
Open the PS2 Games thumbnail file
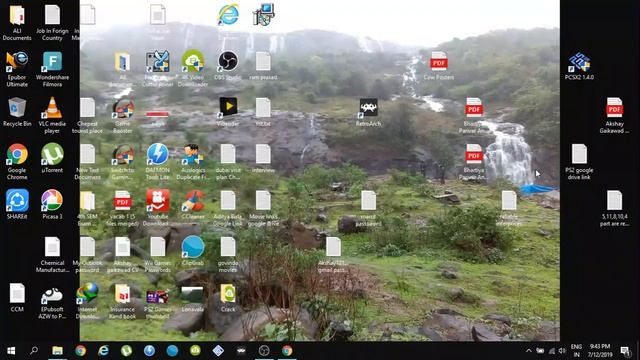158,296
